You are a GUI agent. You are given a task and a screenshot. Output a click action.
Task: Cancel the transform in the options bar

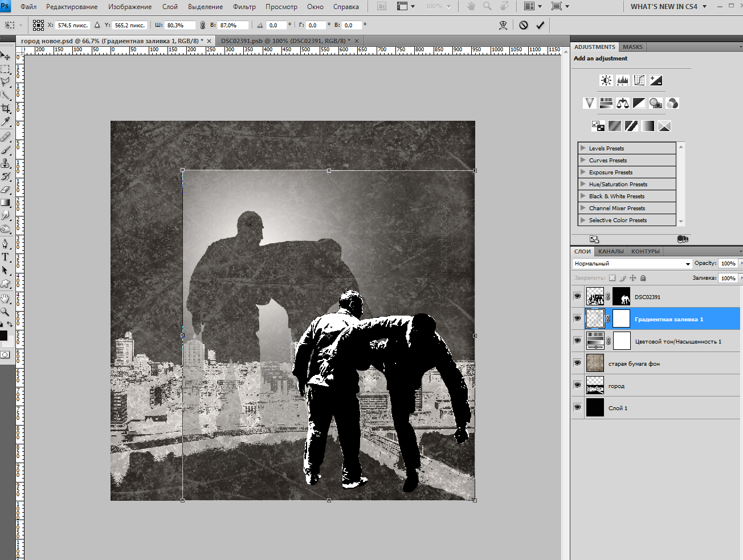click(x=524, y=25)
